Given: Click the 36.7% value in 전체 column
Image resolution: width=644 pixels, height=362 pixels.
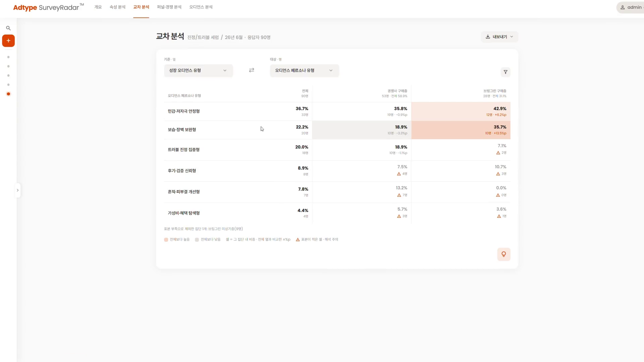Looking at the screenshot, I should [302, 109].
